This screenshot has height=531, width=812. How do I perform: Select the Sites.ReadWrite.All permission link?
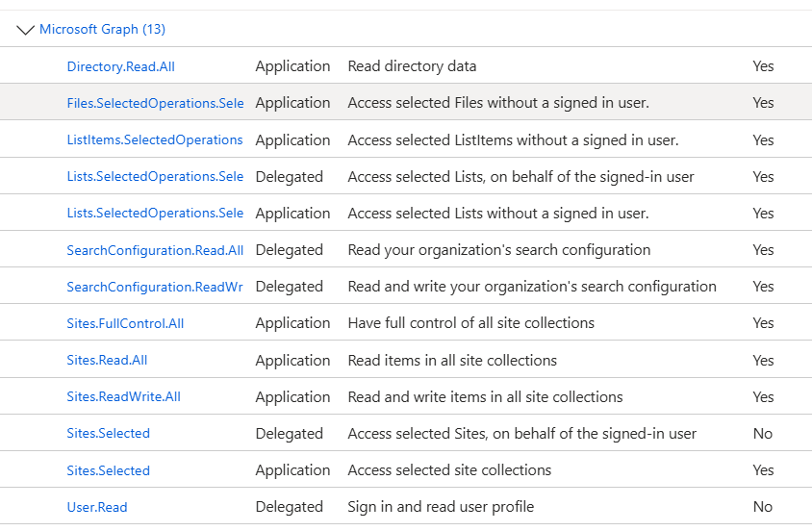pos(123,397)
